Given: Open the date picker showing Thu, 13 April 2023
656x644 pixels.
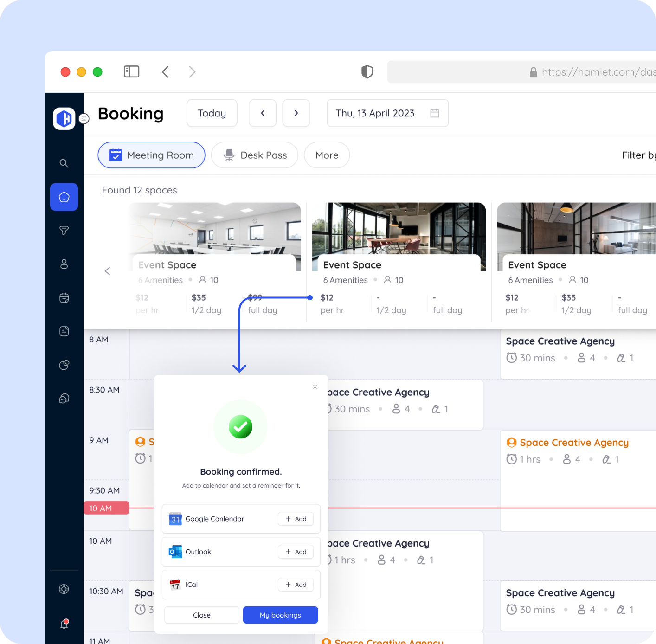Looking at the screenshot, I should point(387,113).
